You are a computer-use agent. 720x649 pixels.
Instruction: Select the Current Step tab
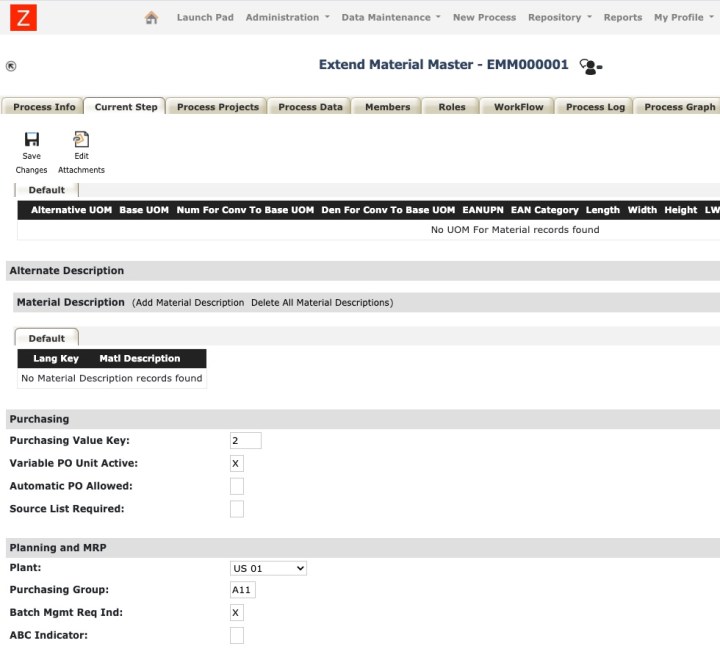125,107
